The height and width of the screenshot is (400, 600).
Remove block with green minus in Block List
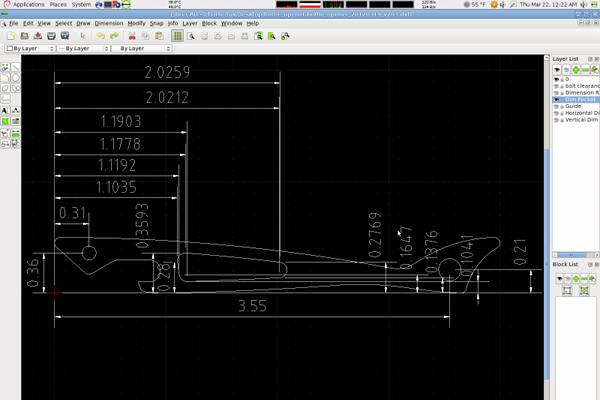click(x=584, y=278)
